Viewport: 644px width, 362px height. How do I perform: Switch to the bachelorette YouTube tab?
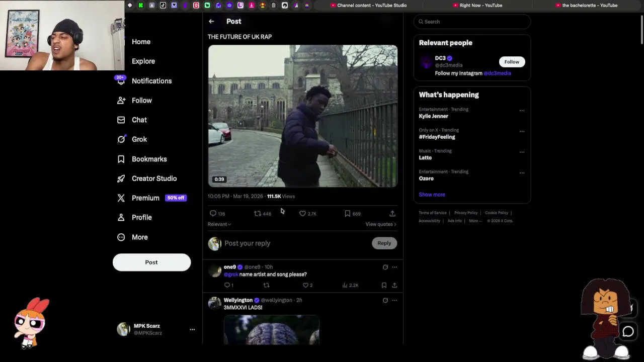[x=586, y=6]
